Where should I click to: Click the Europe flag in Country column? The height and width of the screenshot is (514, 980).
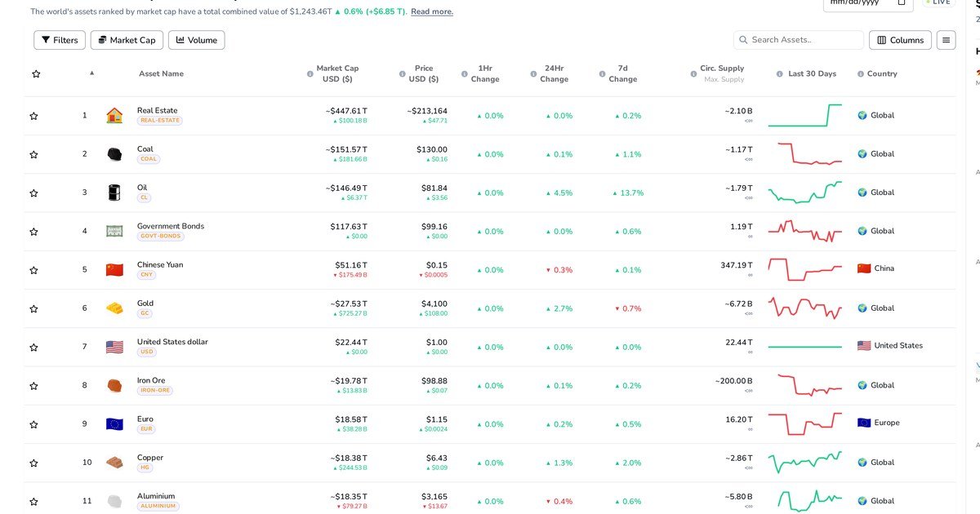[x=864, y=423]
